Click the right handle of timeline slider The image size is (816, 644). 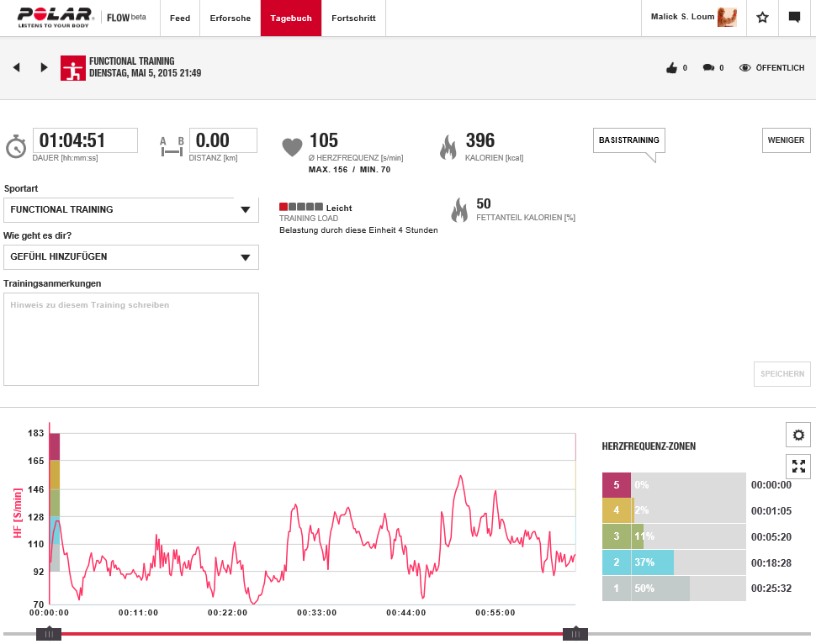click(x=575, y=634)
